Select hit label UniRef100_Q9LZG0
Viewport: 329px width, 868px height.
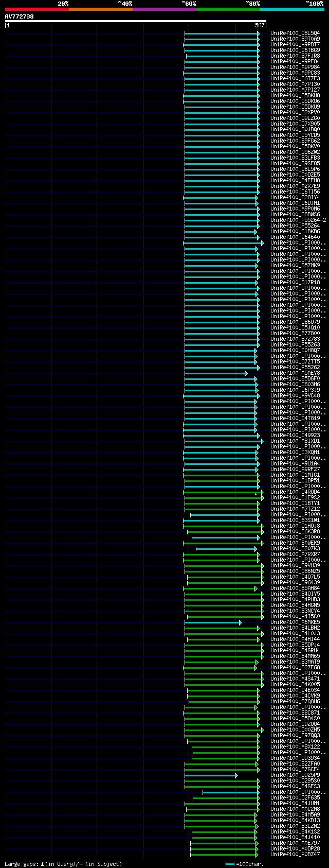click(x=295, y=118)
